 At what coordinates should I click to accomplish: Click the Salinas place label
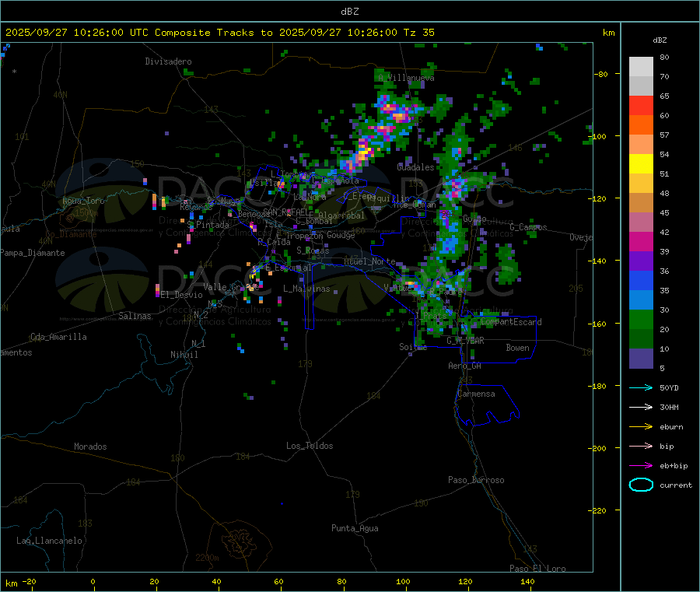(x=135, y=316)
